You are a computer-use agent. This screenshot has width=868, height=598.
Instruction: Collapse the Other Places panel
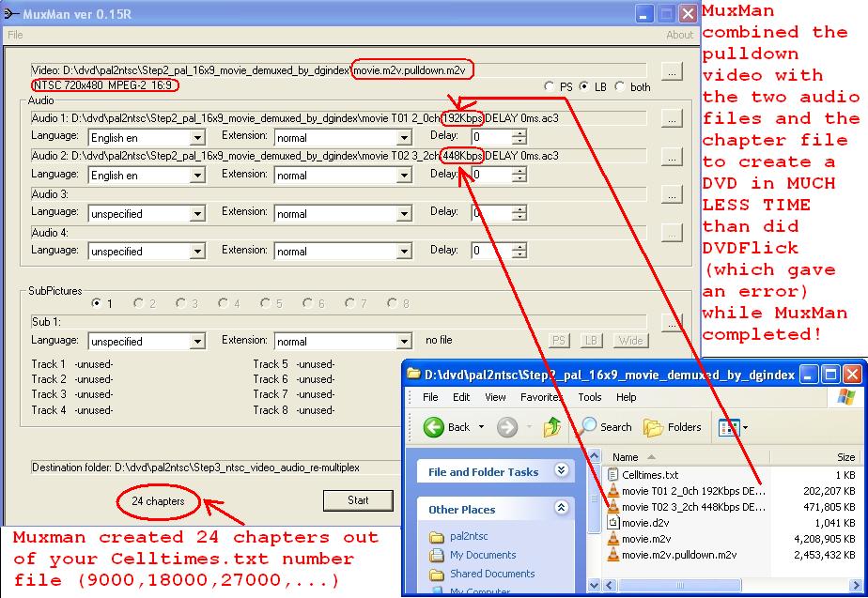[x=562, y=508]
